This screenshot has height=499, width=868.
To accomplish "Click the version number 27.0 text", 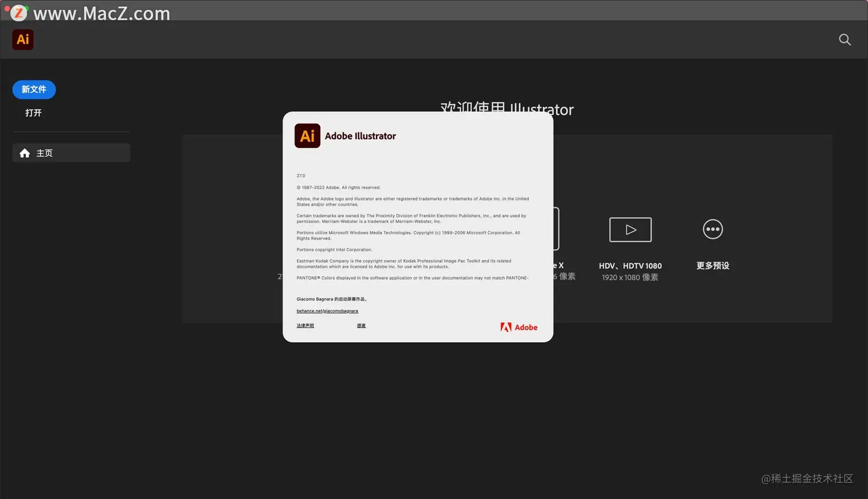I will [301, 176].
